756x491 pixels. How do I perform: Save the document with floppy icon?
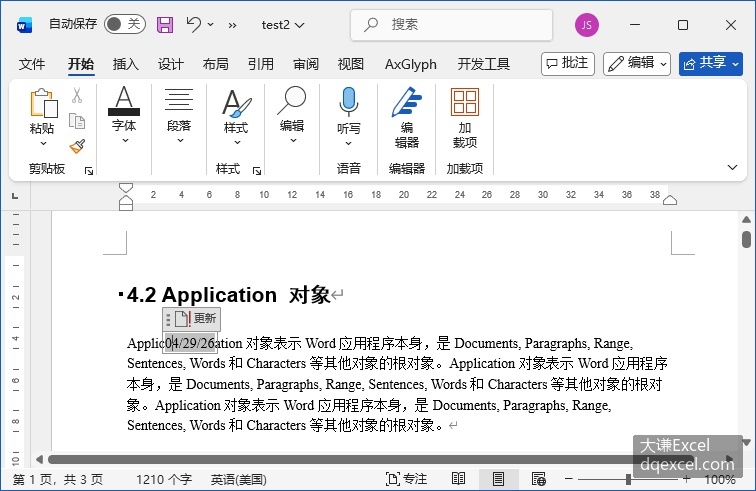coord(165,25)
